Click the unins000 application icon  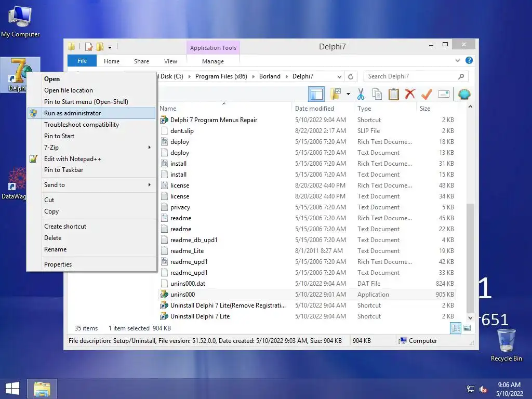point(164,295)
